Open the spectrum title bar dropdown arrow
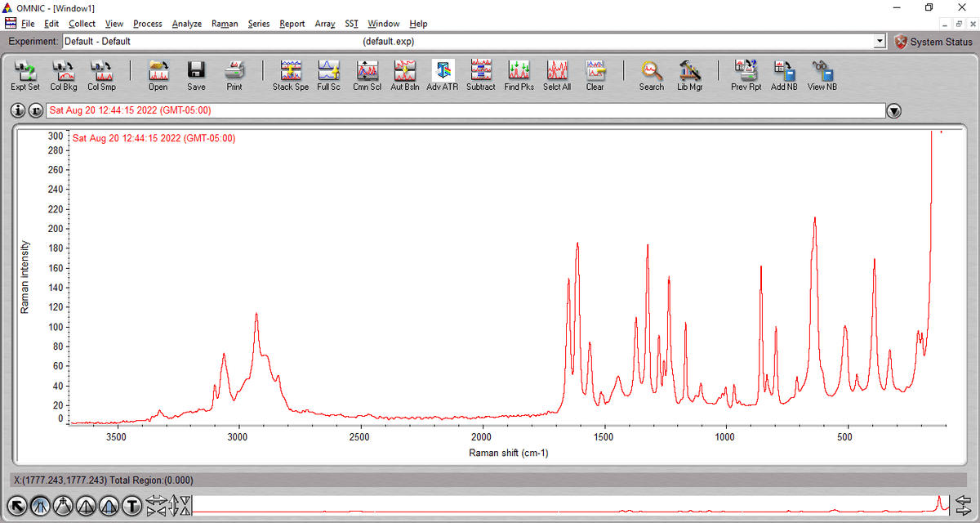Image resolution: width=980 pixels, height=523 pixels. pyautogui.click(x=893, y=110)
